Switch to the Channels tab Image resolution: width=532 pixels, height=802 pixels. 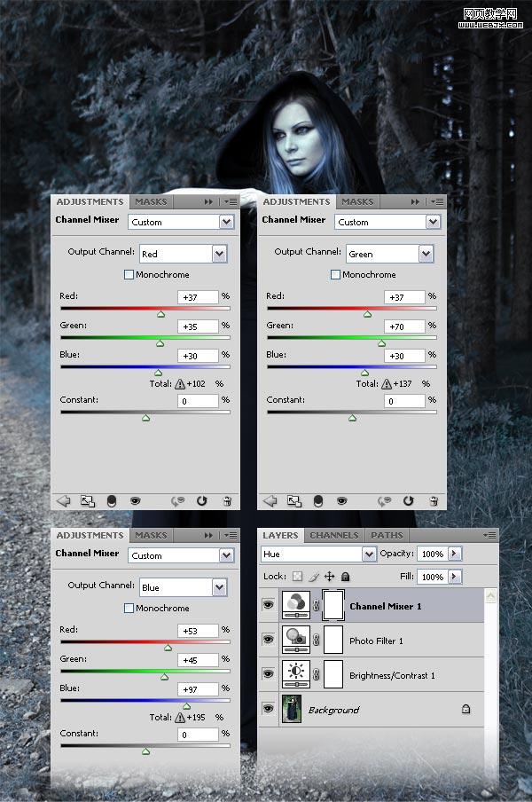pos(334,535)
